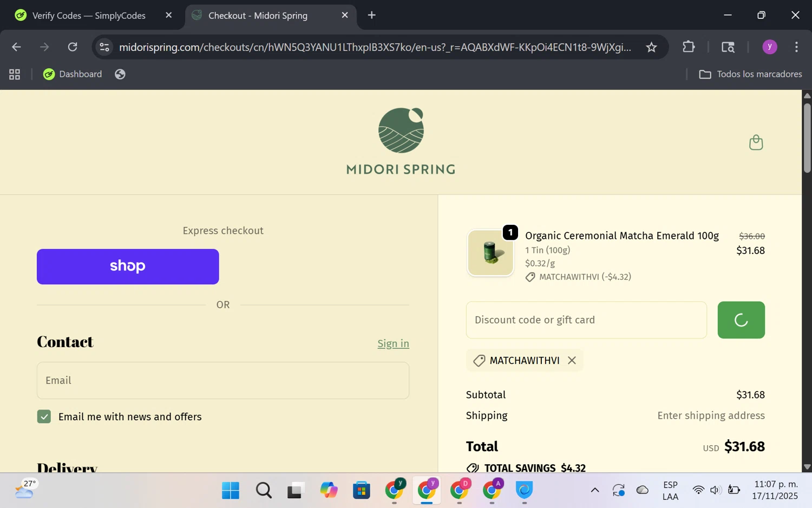Click the Organic Ceremonial Matcha Emerald 100g title

[x=622, y=236]
